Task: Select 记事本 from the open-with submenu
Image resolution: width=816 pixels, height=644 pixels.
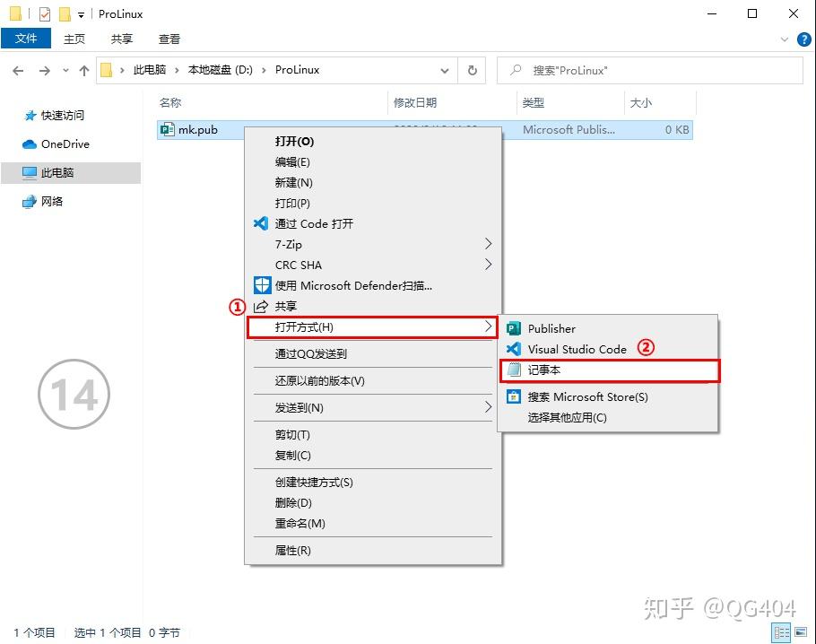Action: pyautogui.click(x=544, y=370)
